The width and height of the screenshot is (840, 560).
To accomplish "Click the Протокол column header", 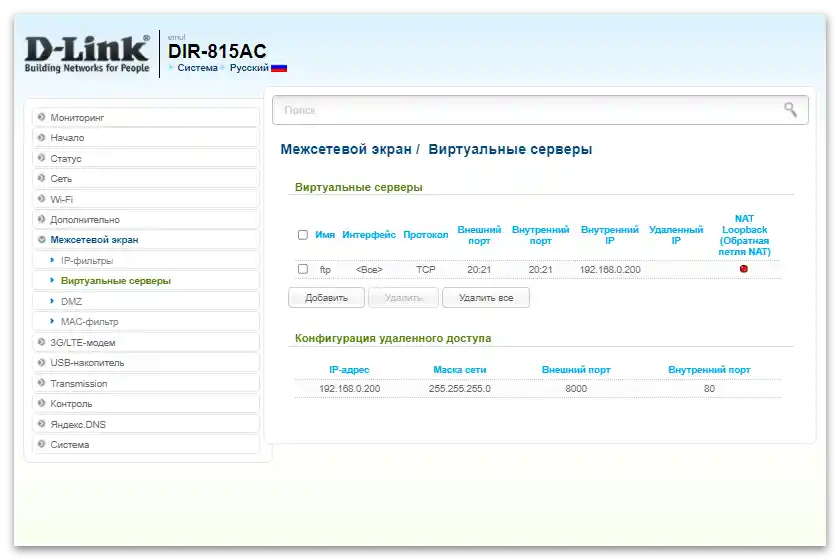I will pos(425,235).
